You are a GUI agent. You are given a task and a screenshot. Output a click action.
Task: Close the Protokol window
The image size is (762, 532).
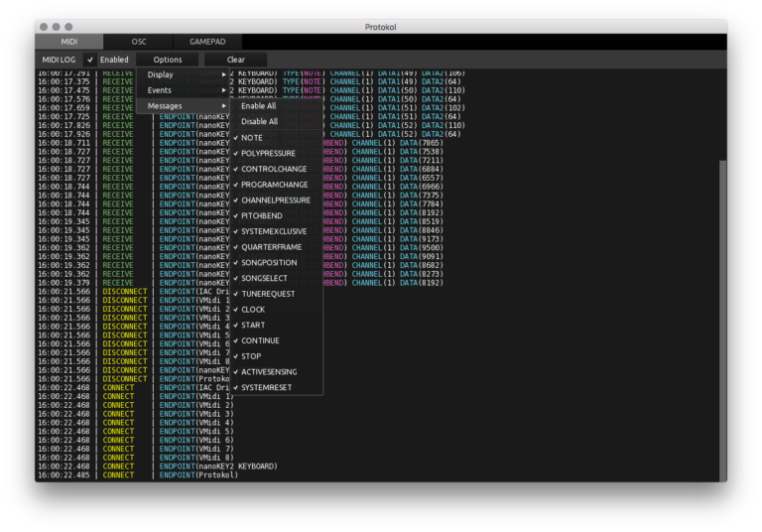pos(44,27)
